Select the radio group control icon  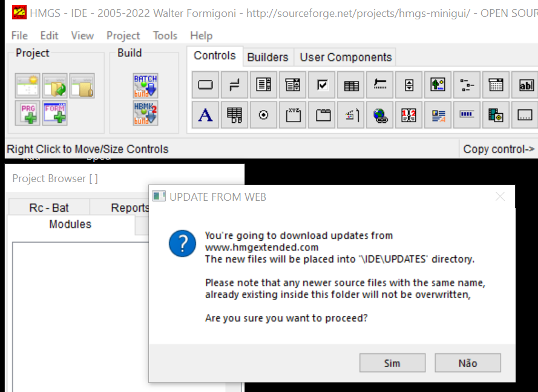pos(263,115)
